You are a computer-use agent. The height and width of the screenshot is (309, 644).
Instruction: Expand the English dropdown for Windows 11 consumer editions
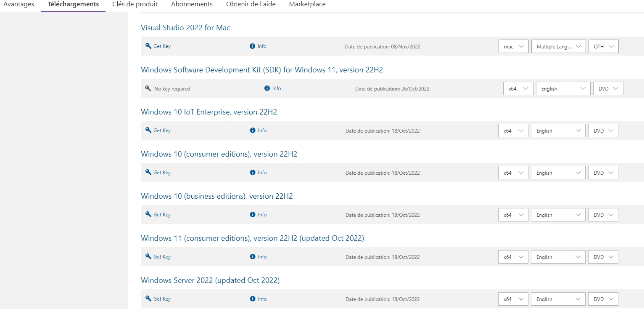click(558, 257)
